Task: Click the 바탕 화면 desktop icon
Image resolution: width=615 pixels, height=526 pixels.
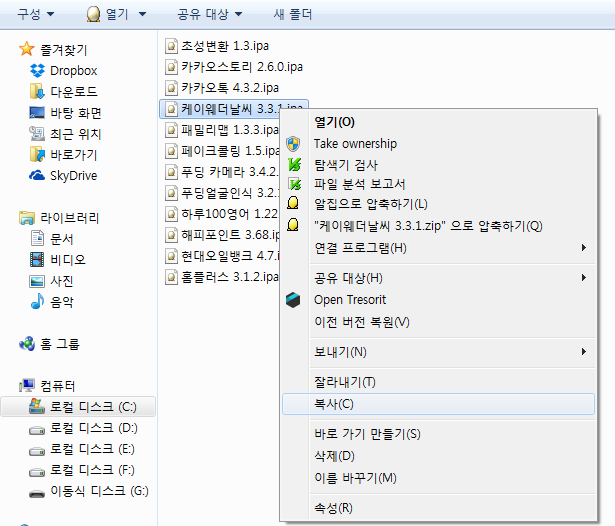Action: 37,113
